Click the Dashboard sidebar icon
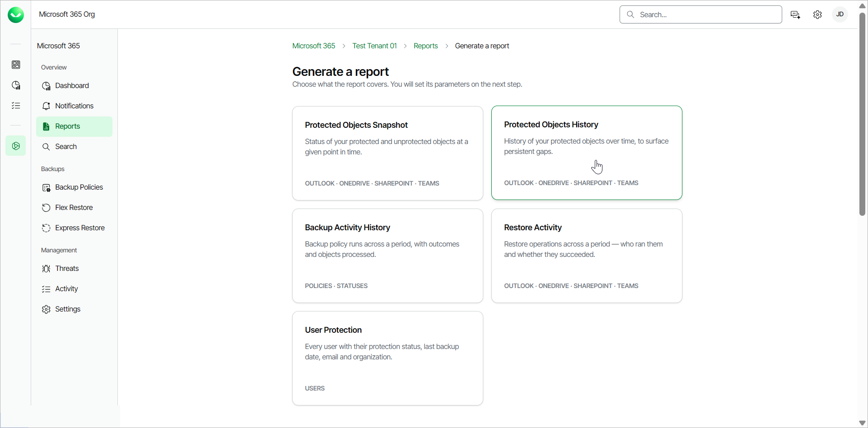The image size is (868, 428). point(46,86)
